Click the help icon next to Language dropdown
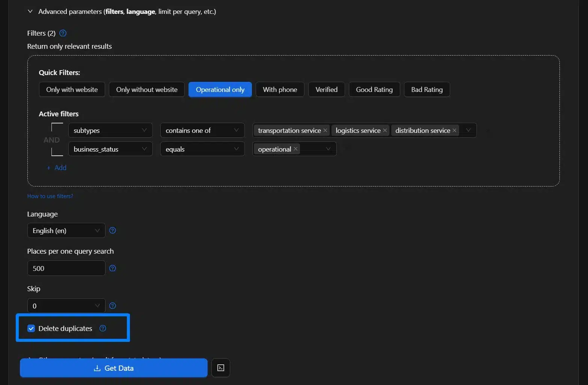Screen dimensions: 588x385 pyautogui.click(x=112, y=230)
